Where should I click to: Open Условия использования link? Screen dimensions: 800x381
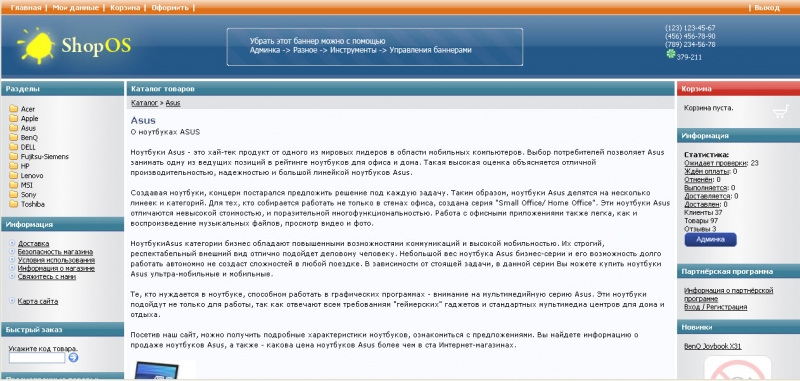point(56,260)
